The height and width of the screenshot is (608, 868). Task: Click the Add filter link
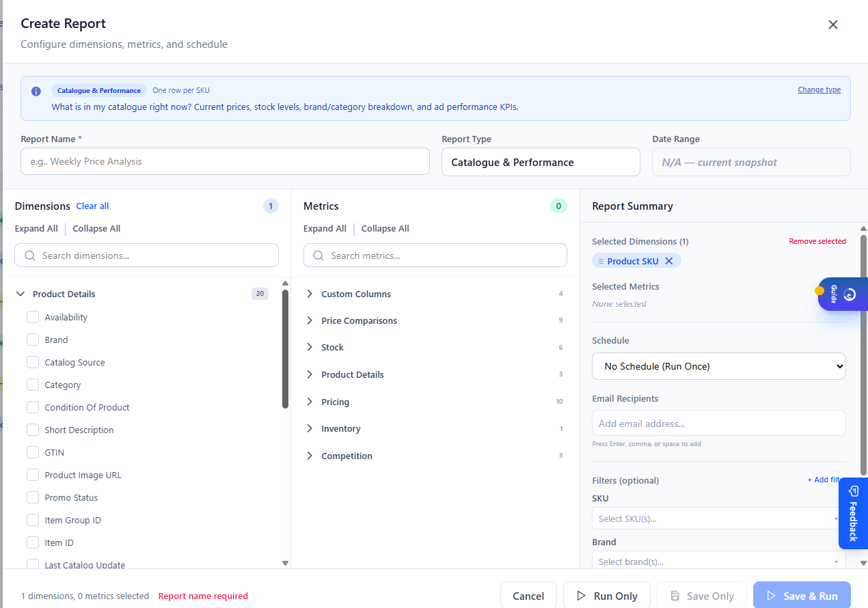tap(824, 480)
